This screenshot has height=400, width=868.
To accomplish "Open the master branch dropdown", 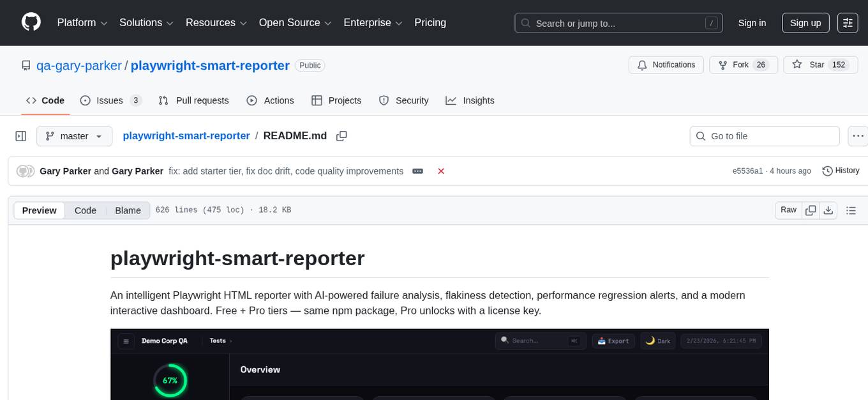I will (74, 136).
